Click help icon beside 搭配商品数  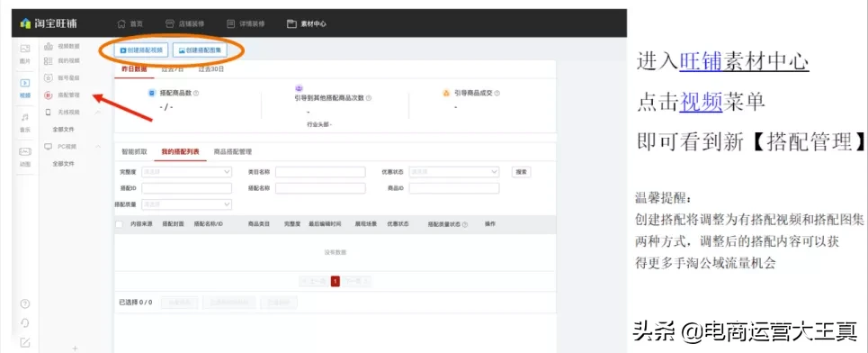tap(196, 94)
